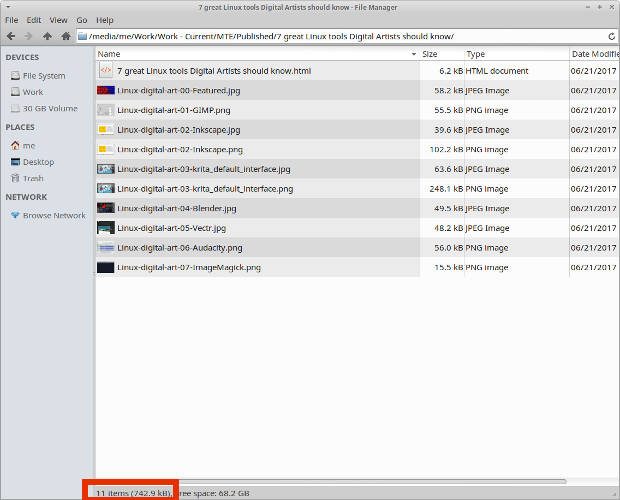
Task: Click the horizontal scrollbar at the bottom
Action: point(331,481)
